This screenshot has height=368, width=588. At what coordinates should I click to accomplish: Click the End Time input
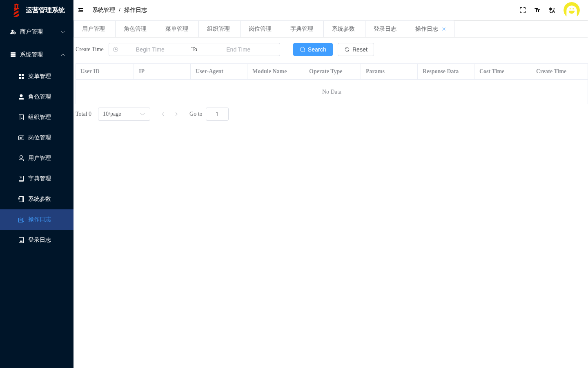click(238, 49)
